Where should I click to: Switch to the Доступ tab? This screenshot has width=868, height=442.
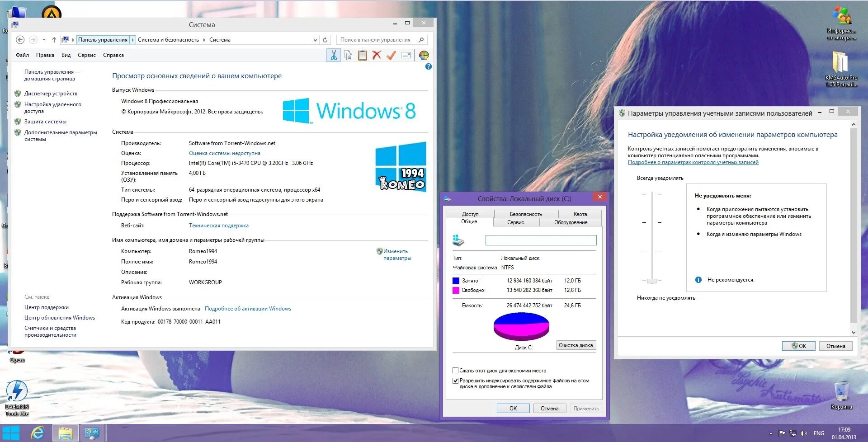(x=470, y=214)
